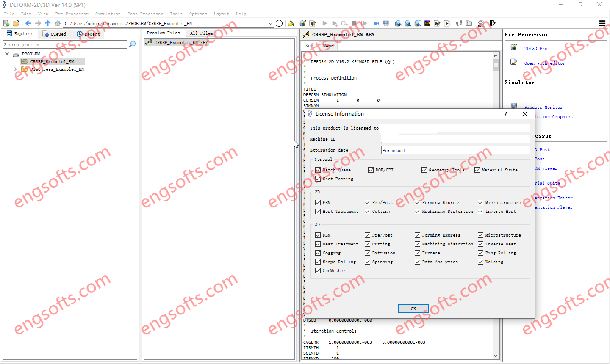Click help question mark in License dialog

pos(506,114)
